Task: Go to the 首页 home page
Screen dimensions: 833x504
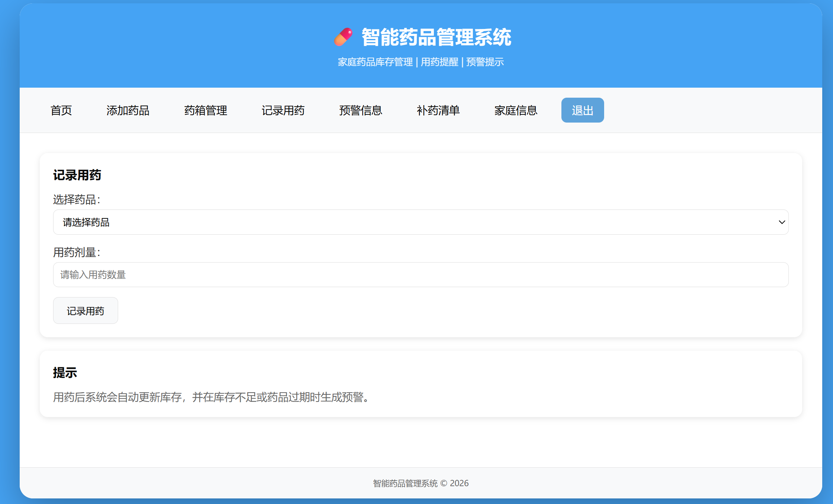Action: [61, 110]
